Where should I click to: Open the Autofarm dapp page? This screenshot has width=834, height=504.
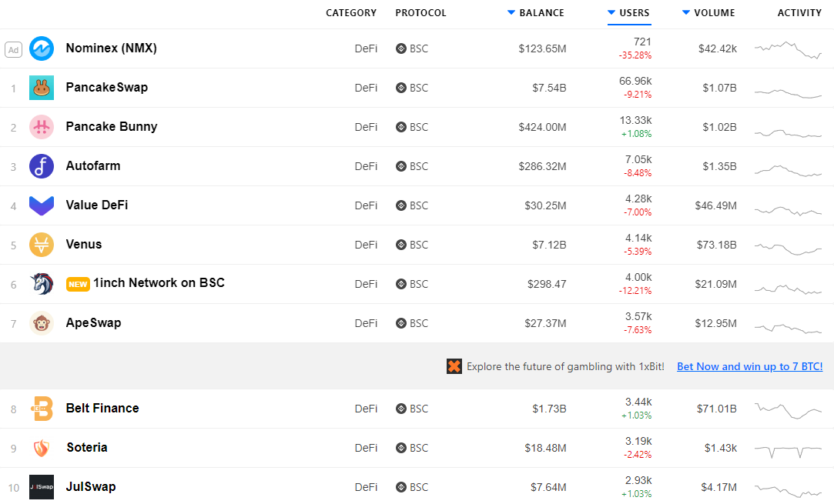coord(93,166)
